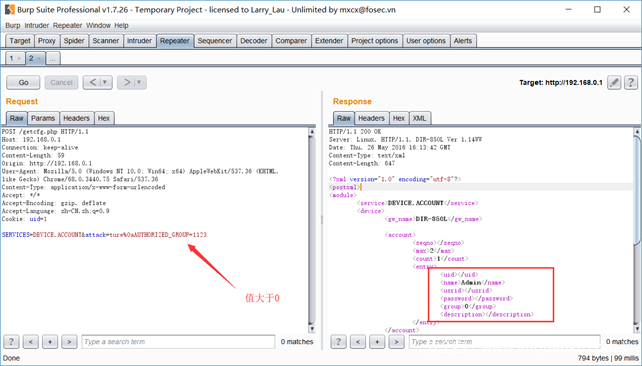Close Repeater tab 1
This screenshot has width=642, height=366.
click(19, 59)
